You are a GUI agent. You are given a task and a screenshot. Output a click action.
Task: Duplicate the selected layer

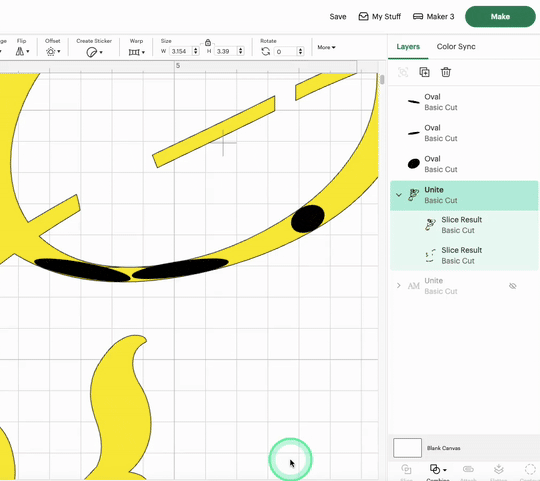pyautogui.click(x=424, y=72)
